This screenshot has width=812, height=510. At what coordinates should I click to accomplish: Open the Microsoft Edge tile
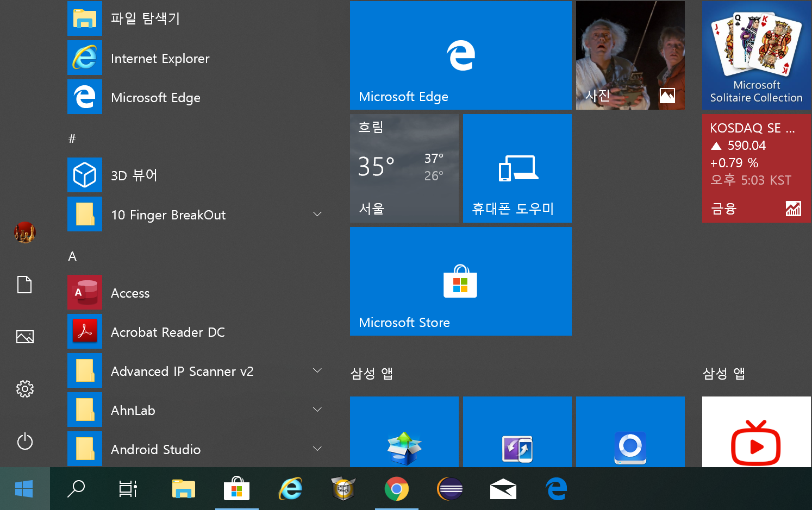(x=461, y=55)
